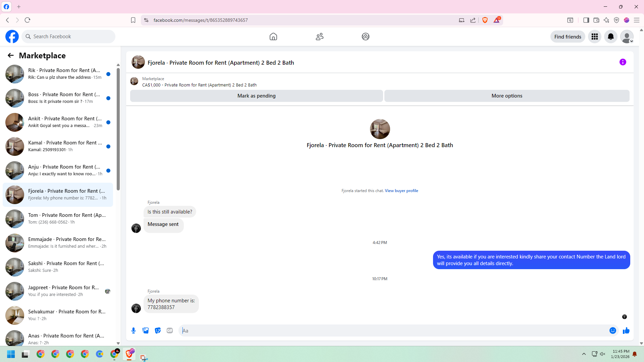Open the sticker picker icon
Screen dimensions: 644x362
click(158, 330)
